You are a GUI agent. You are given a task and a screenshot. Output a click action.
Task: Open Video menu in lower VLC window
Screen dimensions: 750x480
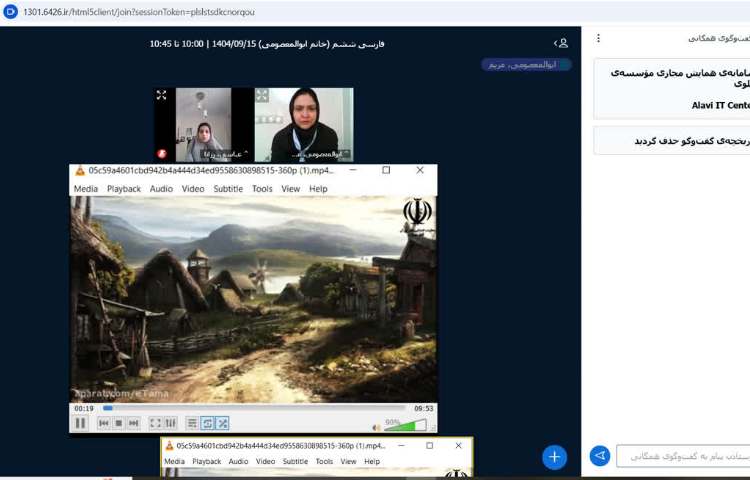pos(265,461)
